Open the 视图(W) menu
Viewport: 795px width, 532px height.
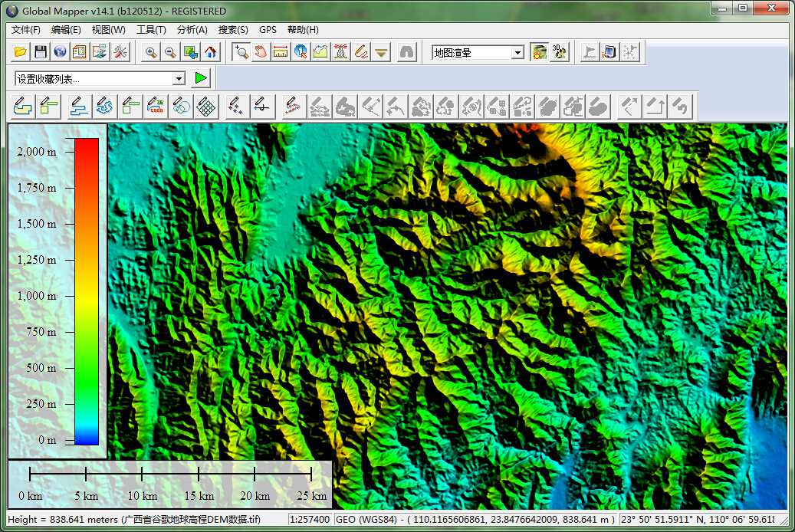click(x=109, y=30)
